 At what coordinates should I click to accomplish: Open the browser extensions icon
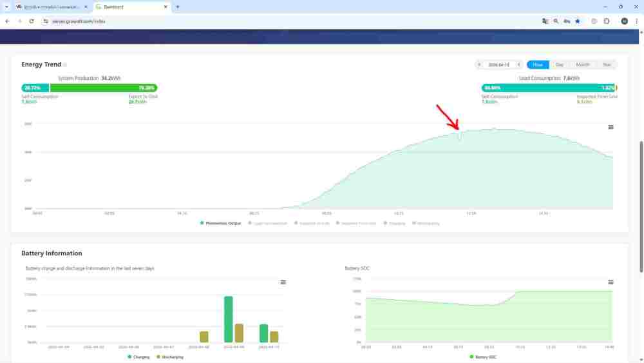pyautogui.click(x=607, y=21)
